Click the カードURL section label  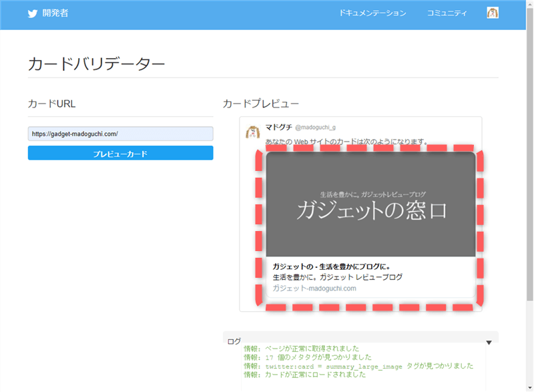tap(52, 104)
